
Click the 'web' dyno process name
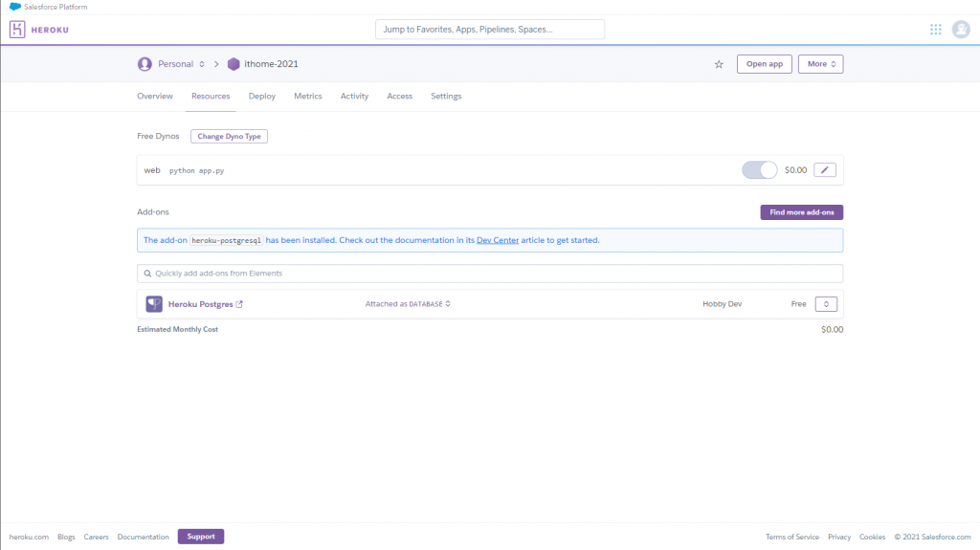tap(152, 170)
